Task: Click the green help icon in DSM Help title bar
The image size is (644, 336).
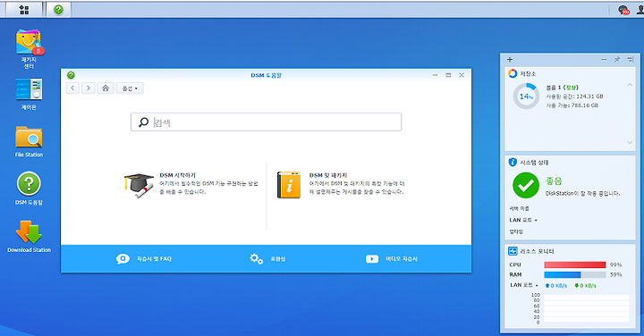Action: [x=71, y=75]
